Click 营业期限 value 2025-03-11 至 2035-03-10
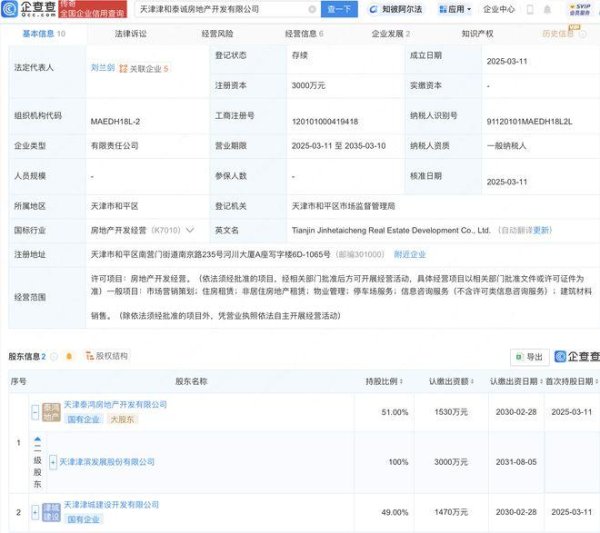 click(x=339, y=146)
